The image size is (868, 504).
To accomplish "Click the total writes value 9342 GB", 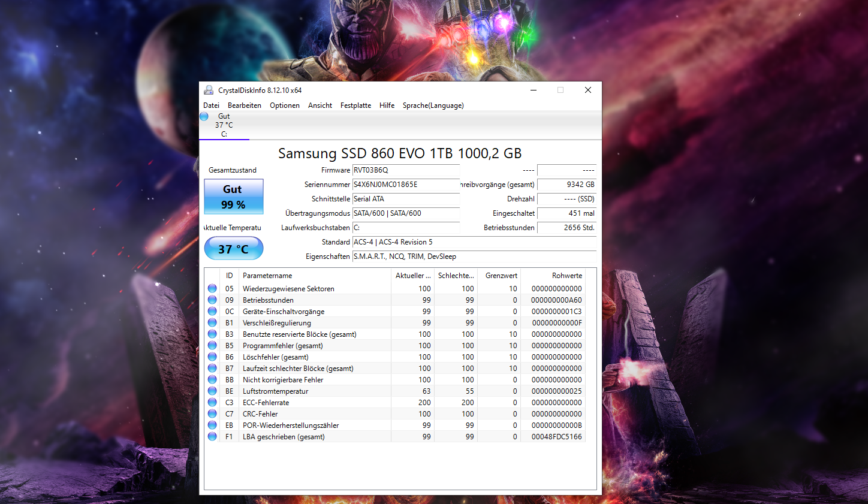I will click(566, 185).
